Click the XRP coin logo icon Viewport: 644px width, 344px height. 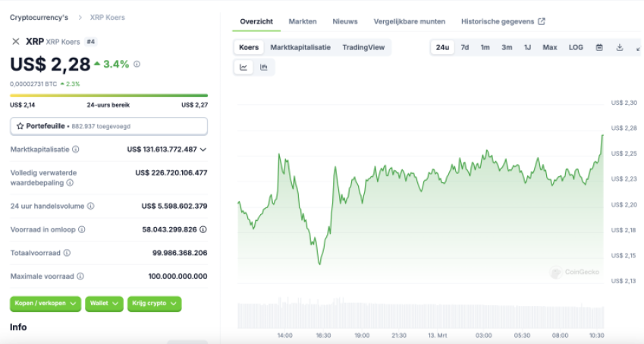16,42
